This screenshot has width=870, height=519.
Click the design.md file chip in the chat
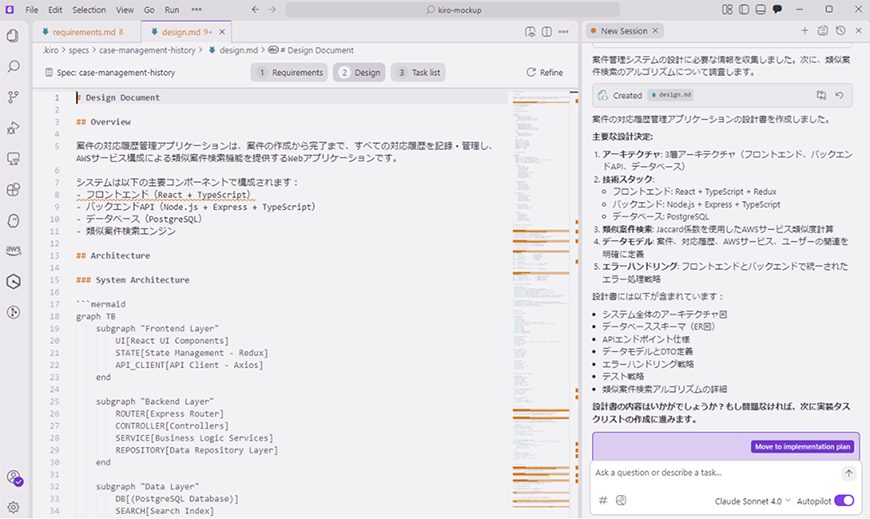pyautogui.click(x=671, y=95)
